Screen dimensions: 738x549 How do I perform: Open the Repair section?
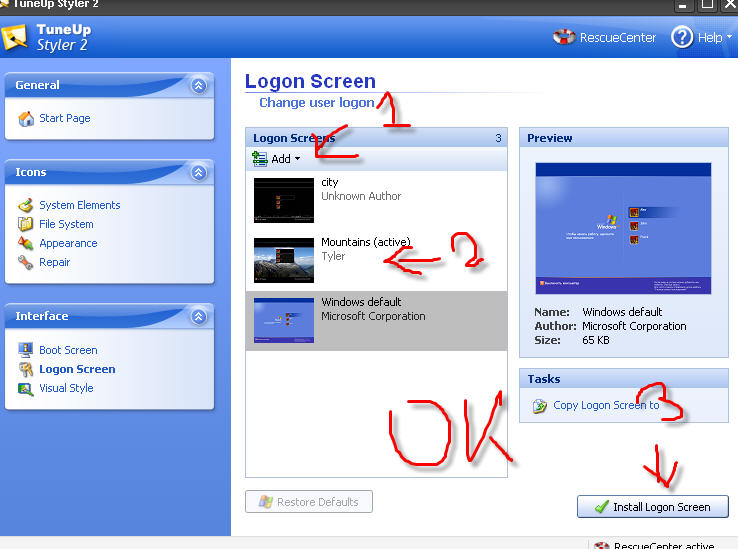tap(55, 262)
